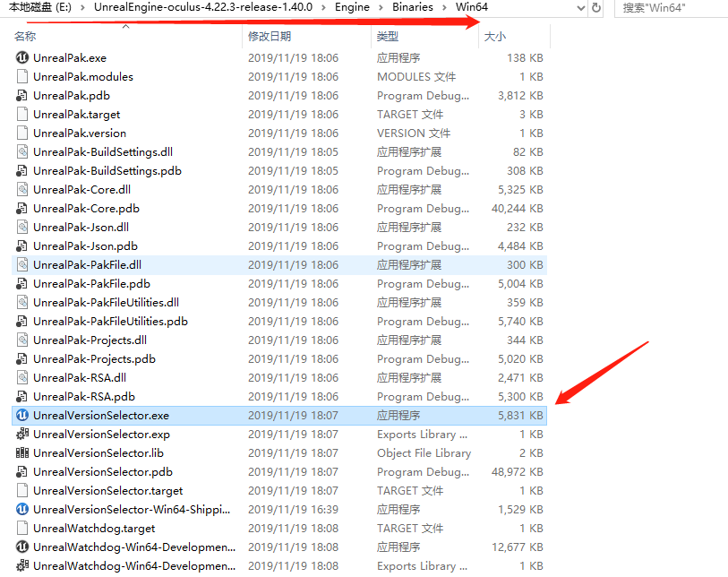Navigate to Engine folder breadcrumb

353,7
